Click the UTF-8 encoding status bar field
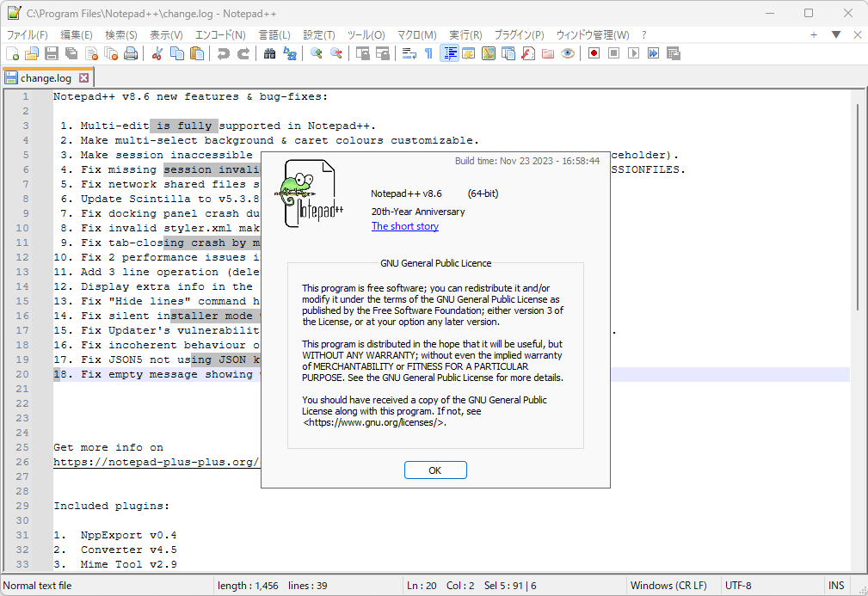Viewport: 868px width, 596px height. 738,585
